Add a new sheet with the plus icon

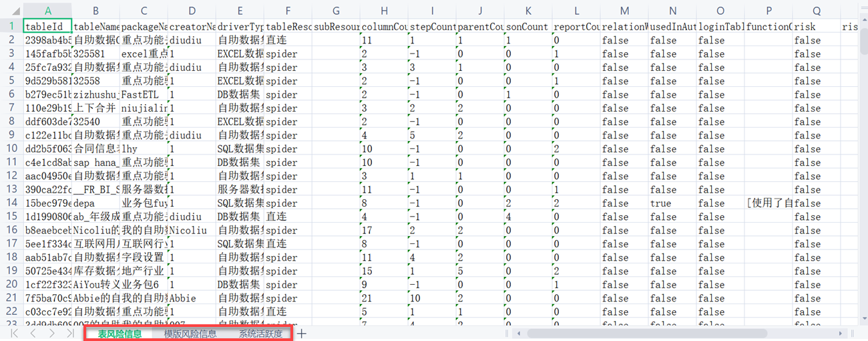pos(302,334)
